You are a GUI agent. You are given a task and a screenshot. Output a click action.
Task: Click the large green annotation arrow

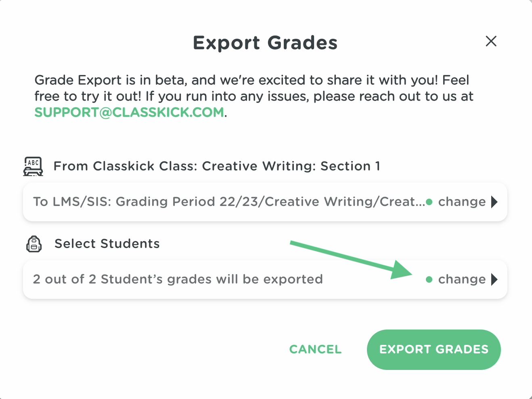click(351, 259)
